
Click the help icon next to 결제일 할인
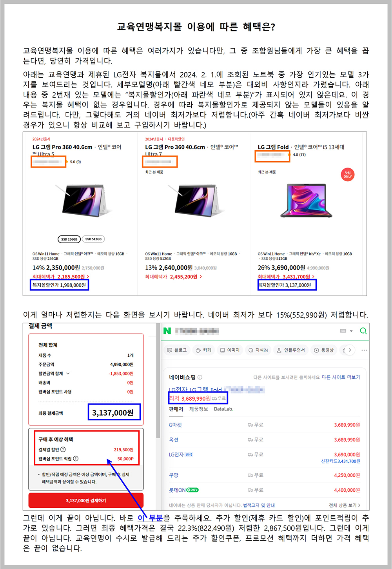(63, 450)
